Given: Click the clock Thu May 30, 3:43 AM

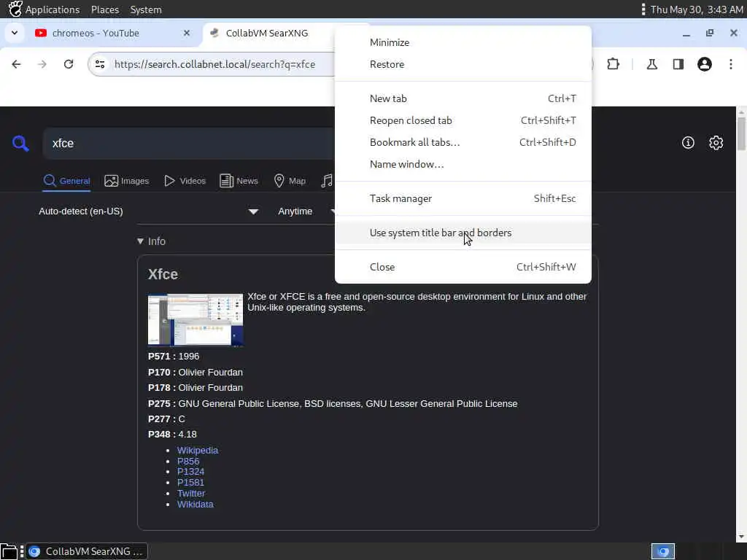Looking at the screenshot, I should [x=697, y=9].
